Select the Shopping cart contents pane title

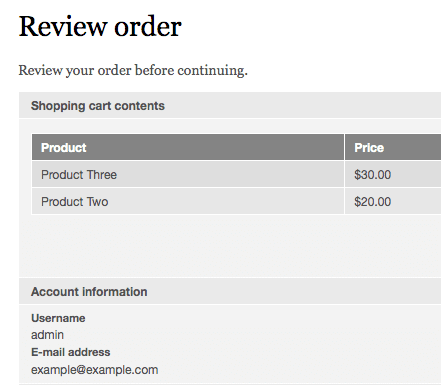click(98, 106)
